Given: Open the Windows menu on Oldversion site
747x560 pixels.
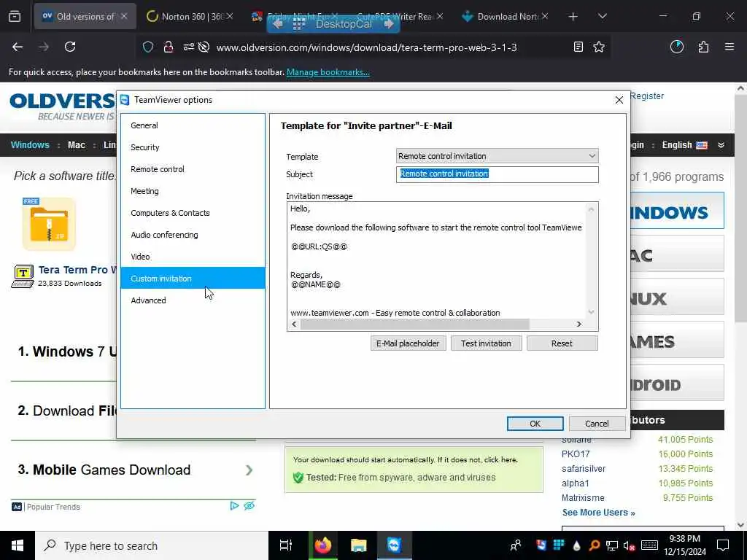Looking at the screenshot, I should [x=29, y=145].
